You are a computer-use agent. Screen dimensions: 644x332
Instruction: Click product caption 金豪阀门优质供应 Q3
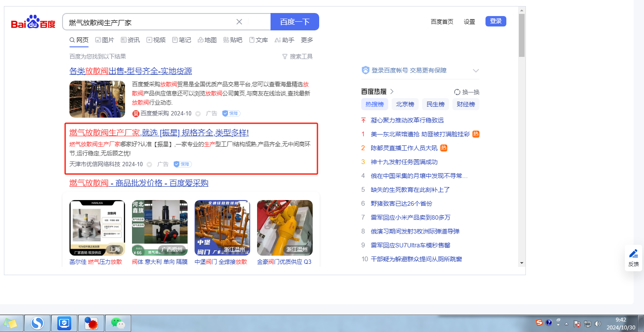(284, 262)
